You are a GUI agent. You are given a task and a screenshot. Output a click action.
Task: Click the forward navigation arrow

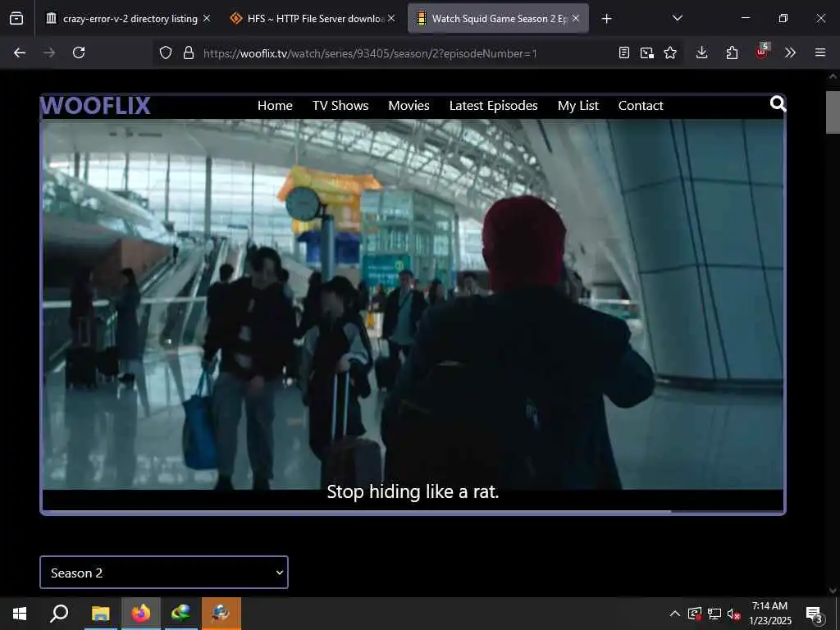pyautogui.click(x=48, y=52)
